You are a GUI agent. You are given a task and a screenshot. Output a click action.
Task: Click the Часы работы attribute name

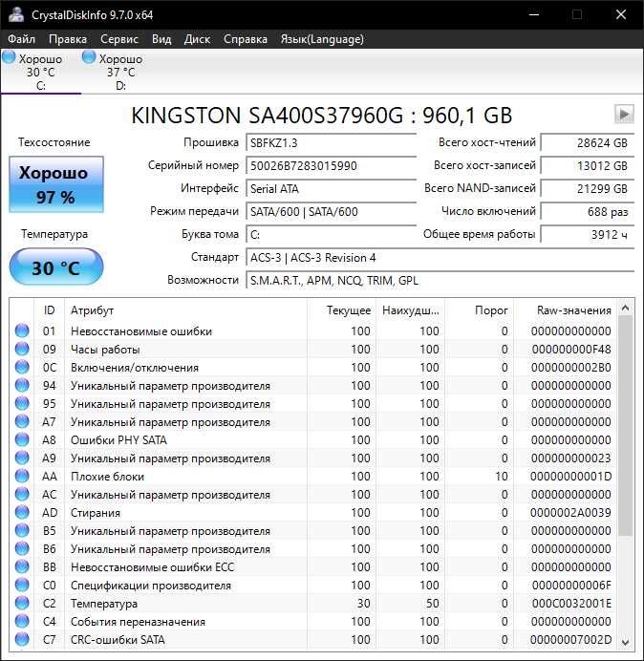pos(105,350)
